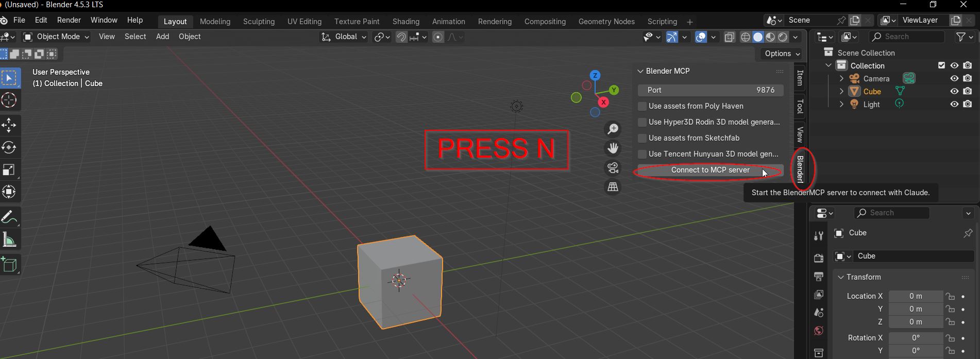Open the Output properties tab
Image resolution: width=980 pixels, height=359 pixels.
tap(818, 277)
